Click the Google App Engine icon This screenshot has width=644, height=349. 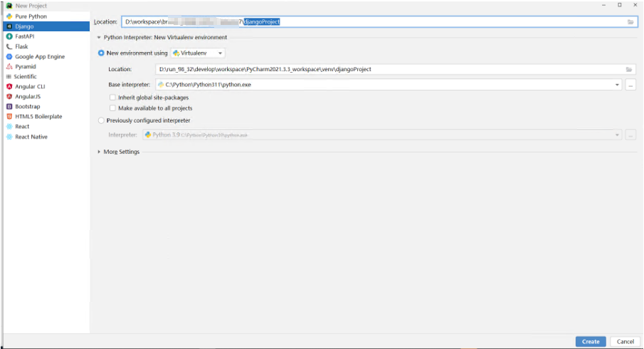pos(9,56)
